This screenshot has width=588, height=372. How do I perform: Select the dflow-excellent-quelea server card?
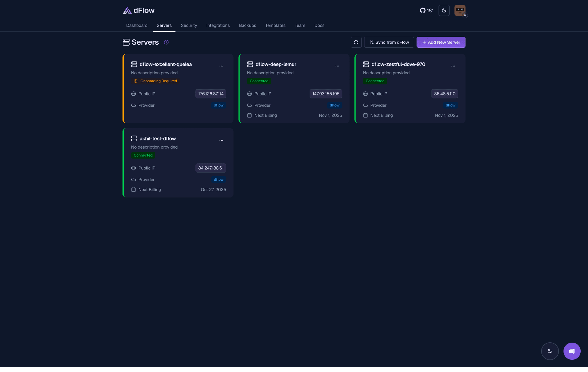pos(178,88)
